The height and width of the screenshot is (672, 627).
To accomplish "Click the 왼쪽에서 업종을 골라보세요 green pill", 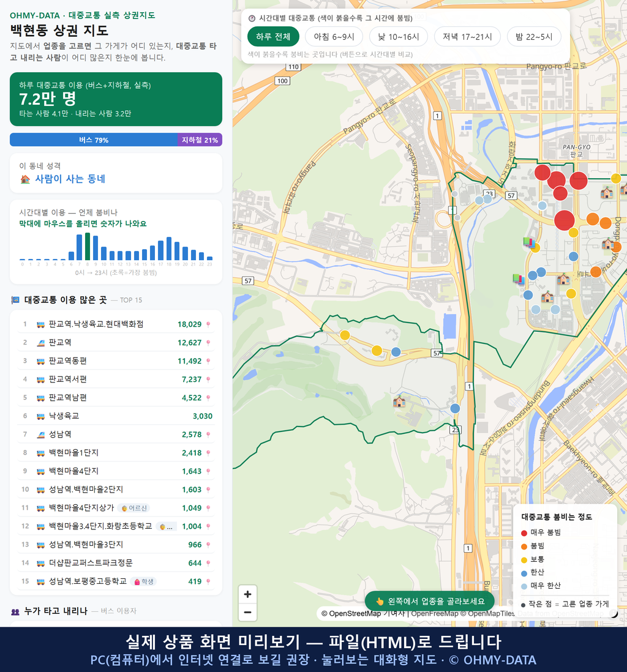I will [x=430, y=601].
